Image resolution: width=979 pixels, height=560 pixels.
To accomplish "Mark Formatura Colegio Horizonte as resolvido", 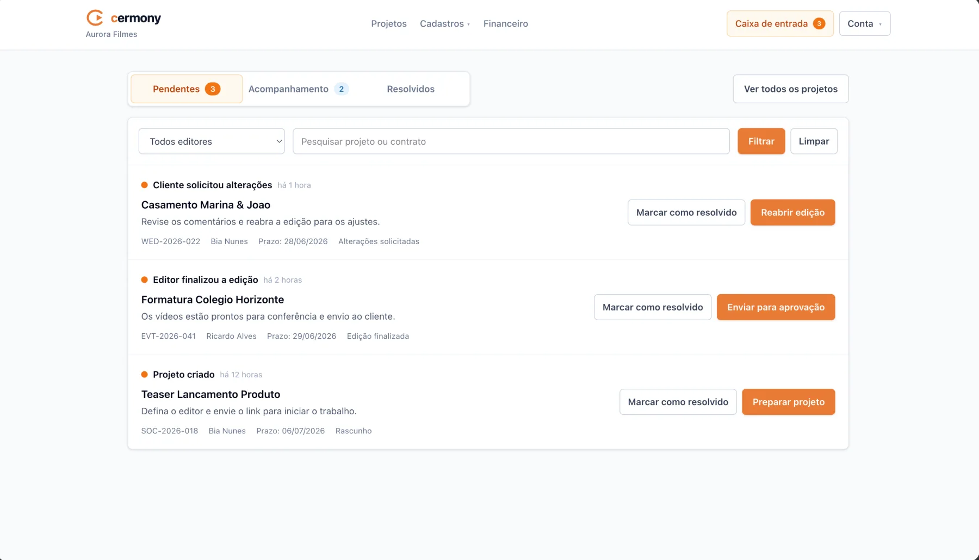I will coord(653,307).
